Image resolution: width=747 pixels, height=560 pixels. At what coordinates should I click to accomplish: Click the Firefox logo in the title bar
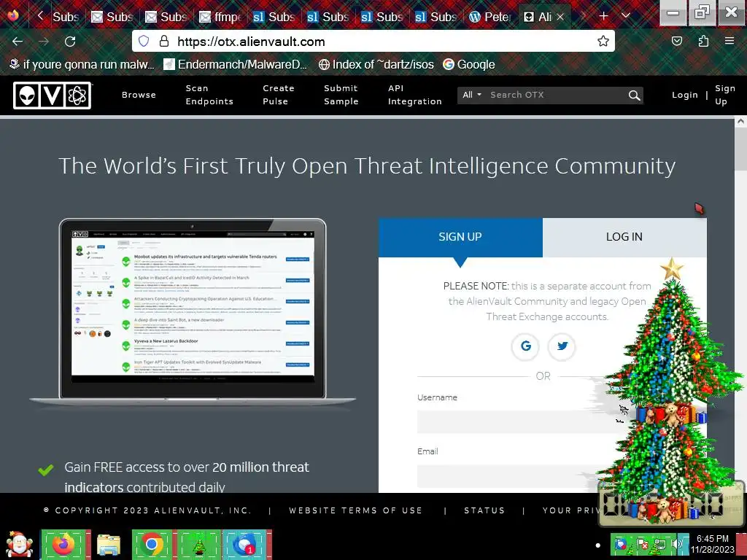click(13, 15)
